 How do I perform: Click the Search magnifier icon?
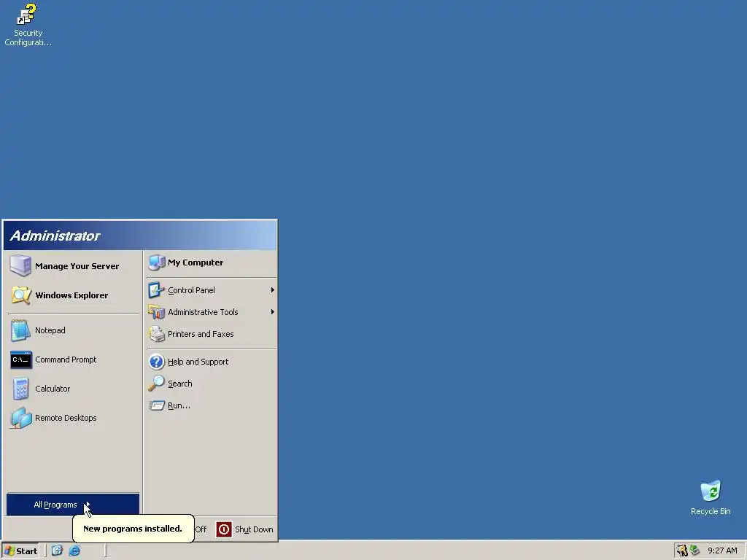pos(156,384)
